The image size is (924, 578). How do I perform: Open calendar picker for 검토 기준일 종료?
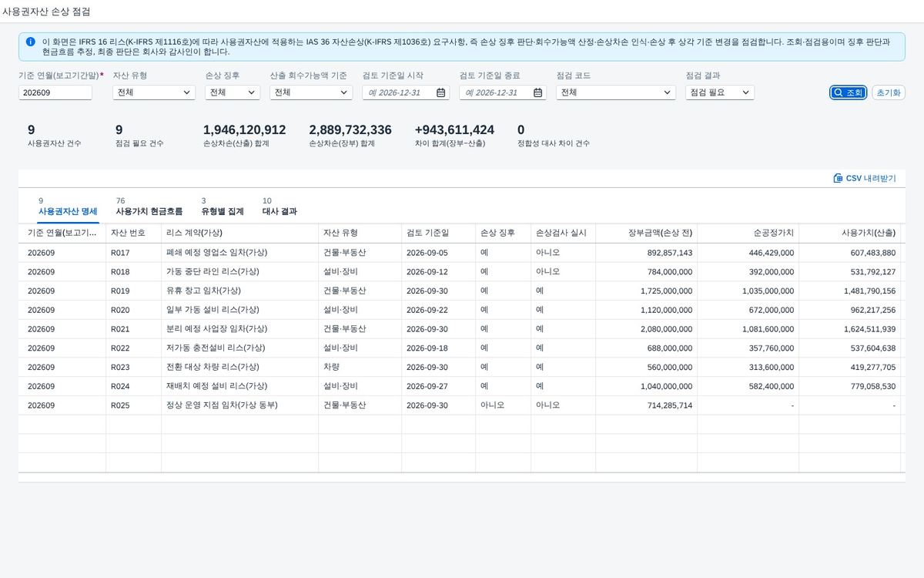[x=537, y=92]
